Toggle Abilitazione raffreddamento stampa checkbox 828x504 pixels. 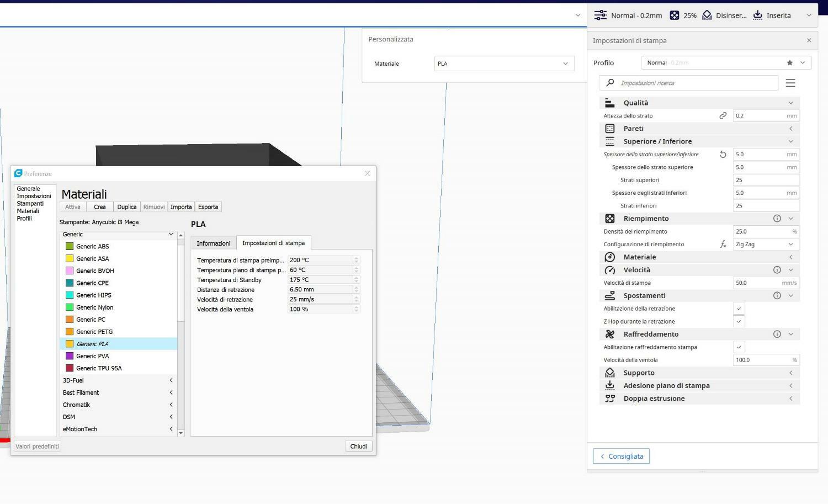[739, 347]
